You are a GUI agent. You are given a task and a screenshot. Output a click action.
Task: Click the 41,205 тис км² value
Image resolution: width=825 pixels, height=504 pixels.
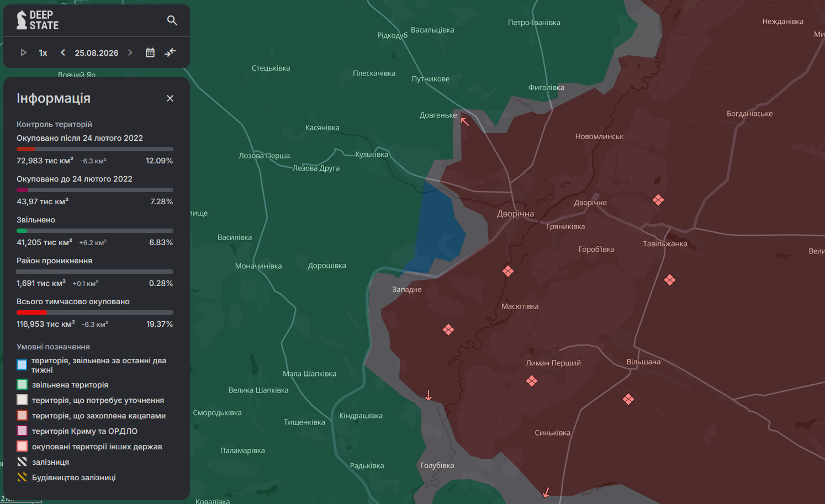(44, 242)
